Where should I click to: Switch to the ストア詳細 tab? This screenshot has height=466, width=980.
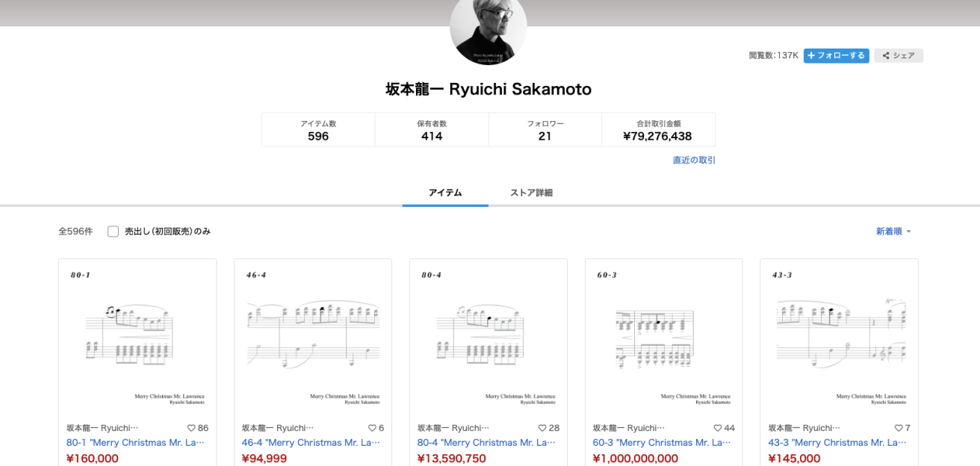click(x=531, y=193)
